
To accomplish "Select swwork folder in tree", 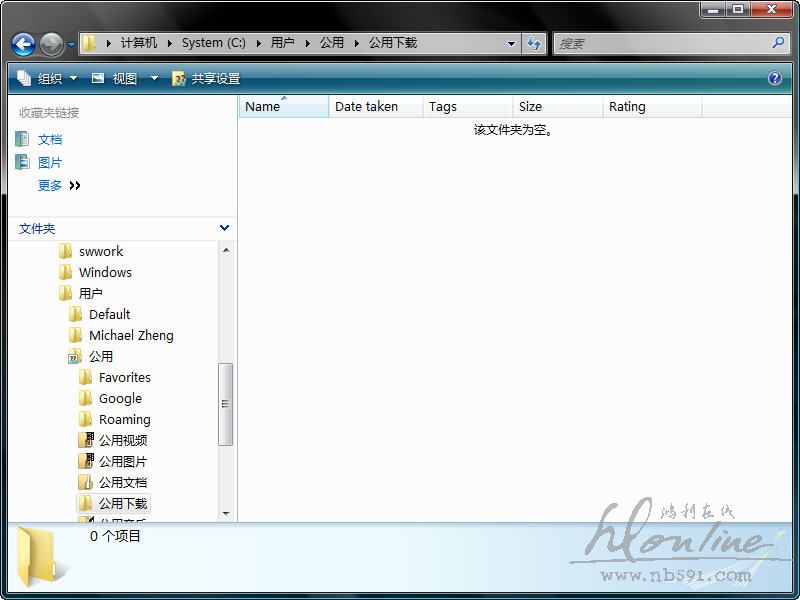I will coord(101,252).
